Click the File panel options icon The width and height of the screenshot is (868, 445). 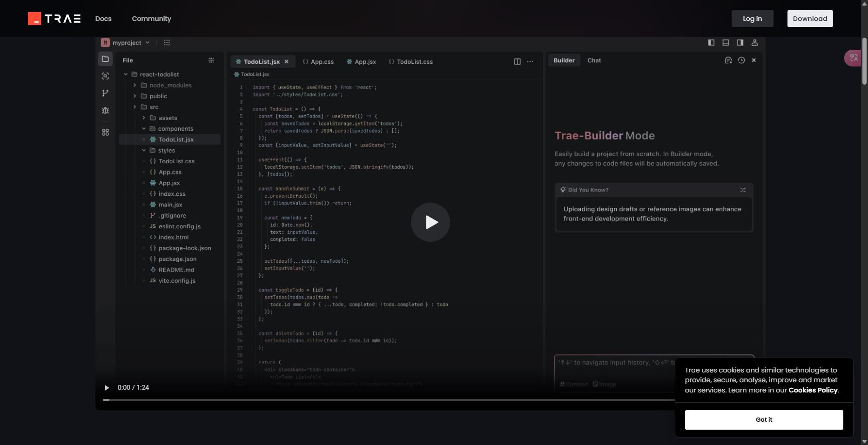[211, 60]
